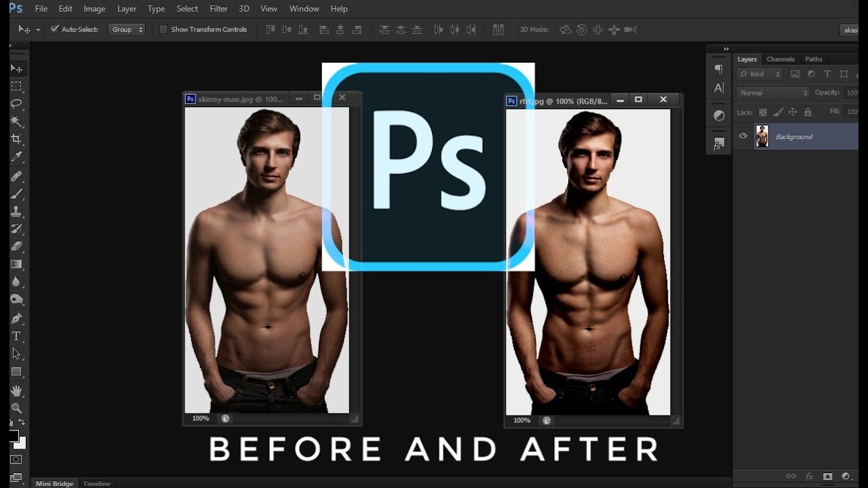Select the Spot Healing Brush tool
This screenshot has width=868, height=488.
16,176
